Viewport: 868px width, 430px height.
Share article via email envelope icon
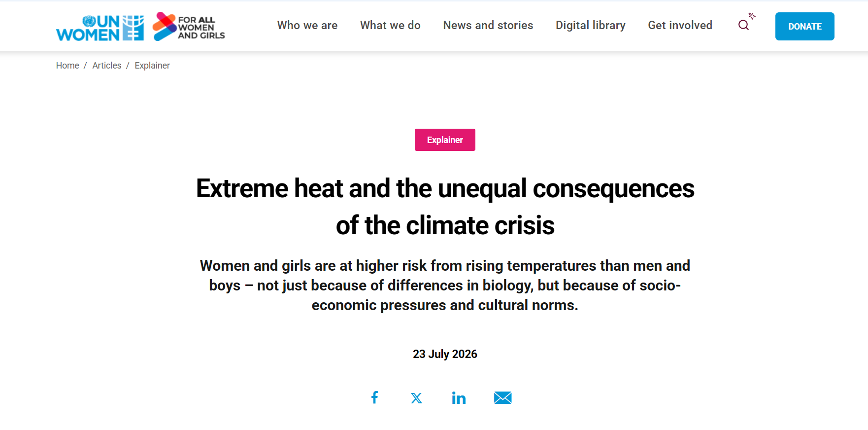click(x=502, y=397)
